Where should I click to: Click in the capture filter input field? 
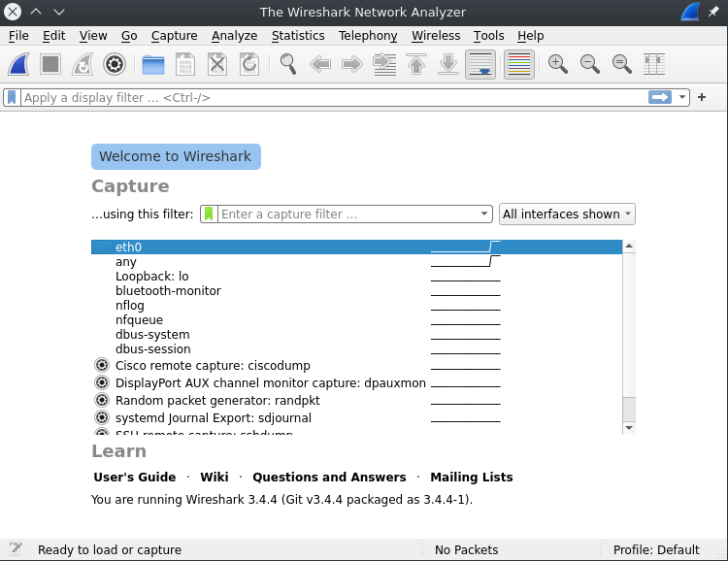[x=348, y=214]
